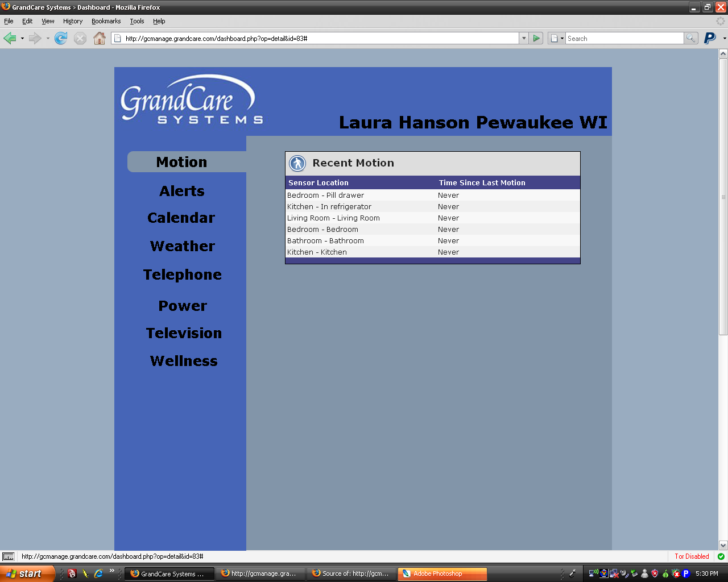This screenshot has height=582, width=728.
Task: Open Internet Explorer from Quick Launch
Action: click(98, 573)
